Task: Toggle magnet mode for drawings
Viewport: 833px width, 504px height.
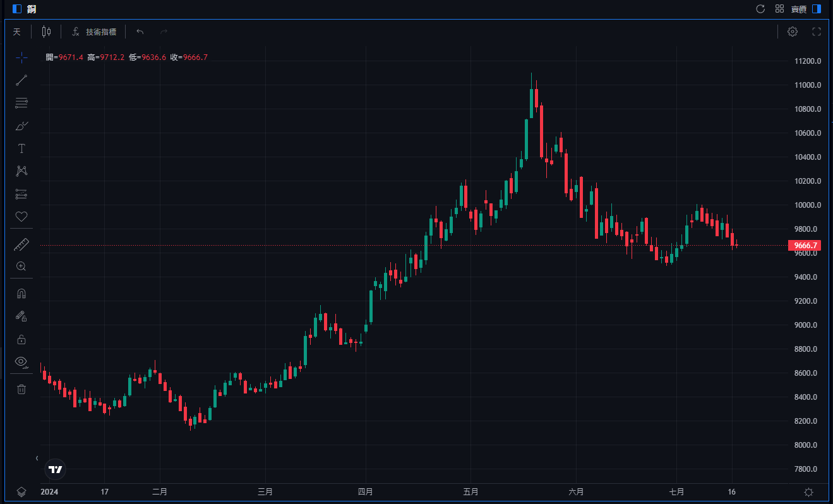Action: point(21,294)
